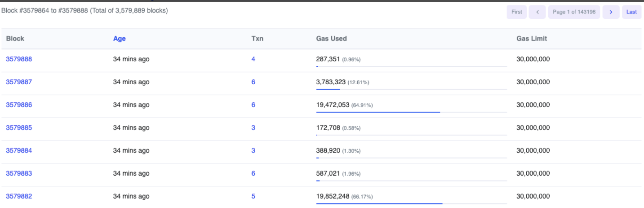Image resolution: width=644 pixels, height=208 pixels.
Task: Go to next page using right chevron
Action: [611, 12]
